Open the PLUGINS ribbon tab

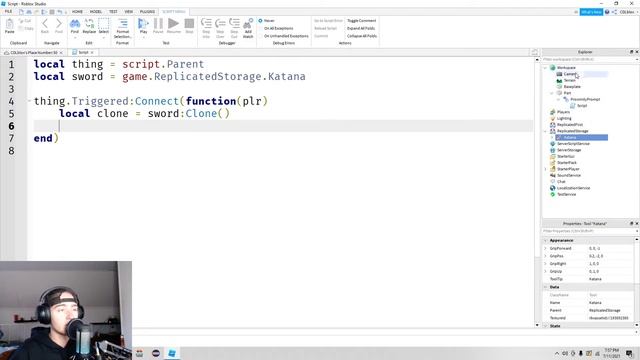coord(147,11)
